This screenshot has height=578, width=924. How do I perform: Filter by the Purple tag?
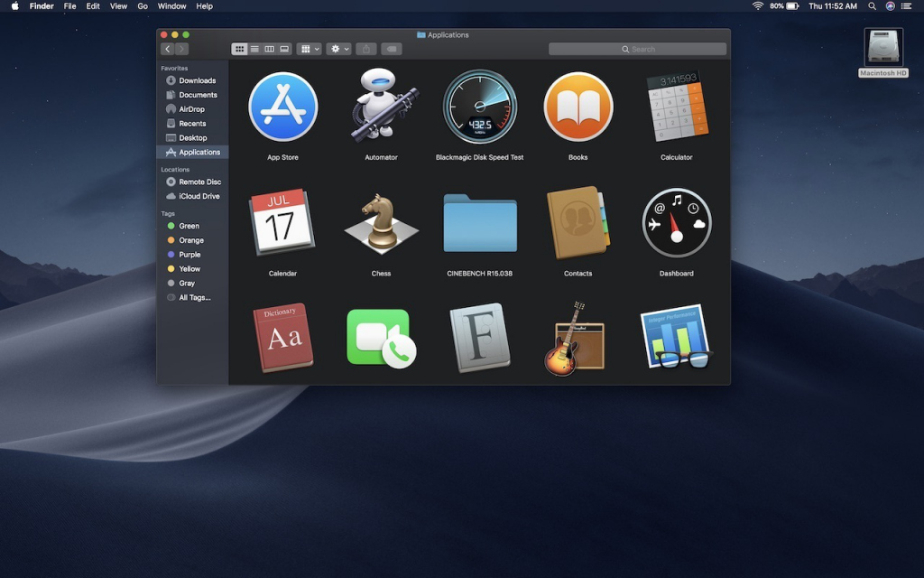pyautogui.click(x=189, y=255)
